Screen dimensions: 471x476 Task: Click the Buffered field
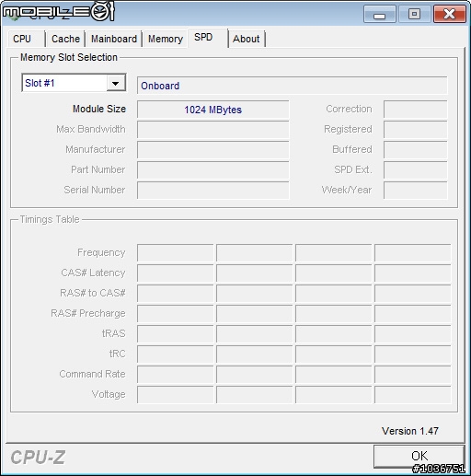click(415, 150)
